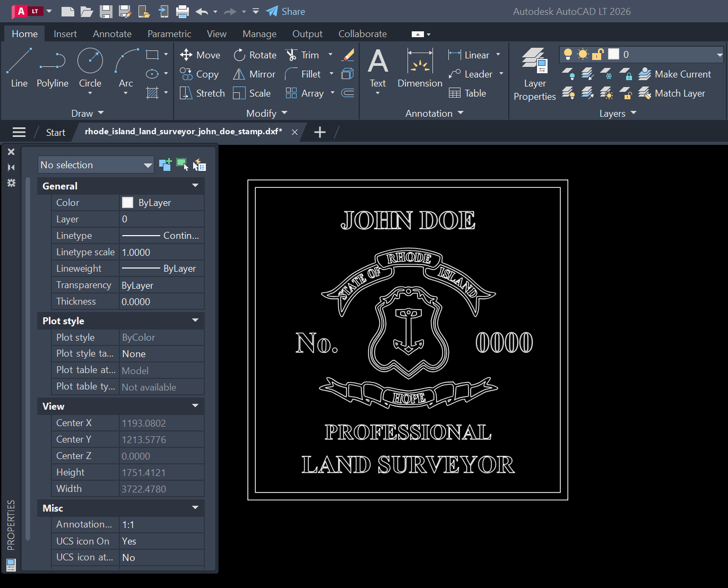Click the Offset tool icon

348,93
